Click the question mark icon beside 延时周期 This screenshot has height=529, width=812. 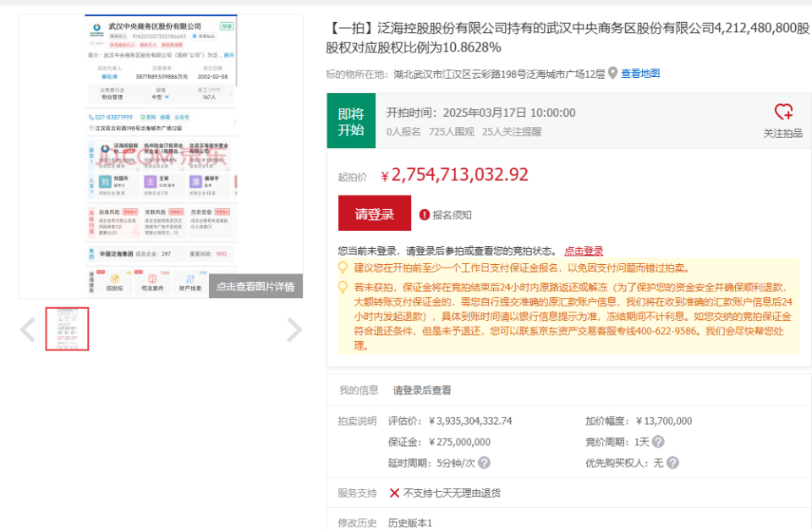click(x=484, y=463)
